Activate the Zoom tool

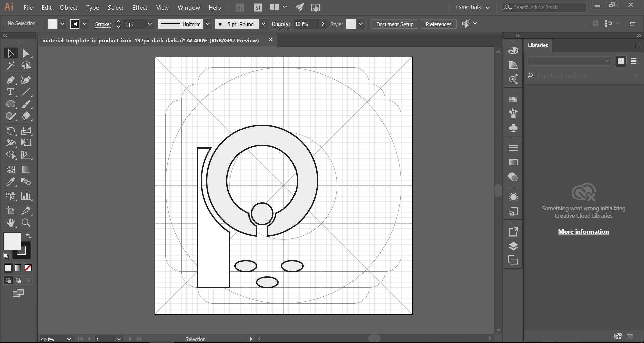tap(26, 223)
